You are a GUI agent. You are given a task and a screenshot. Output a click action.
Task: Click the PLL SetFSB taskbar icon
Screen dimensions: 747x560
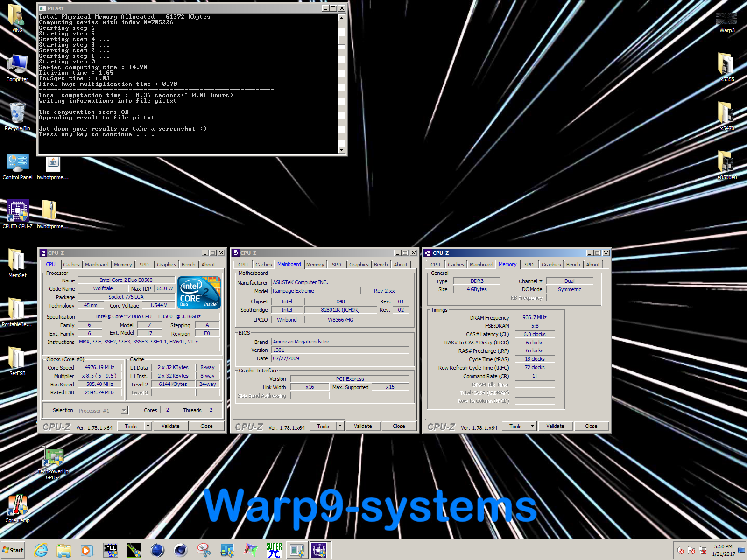[111, 551]
